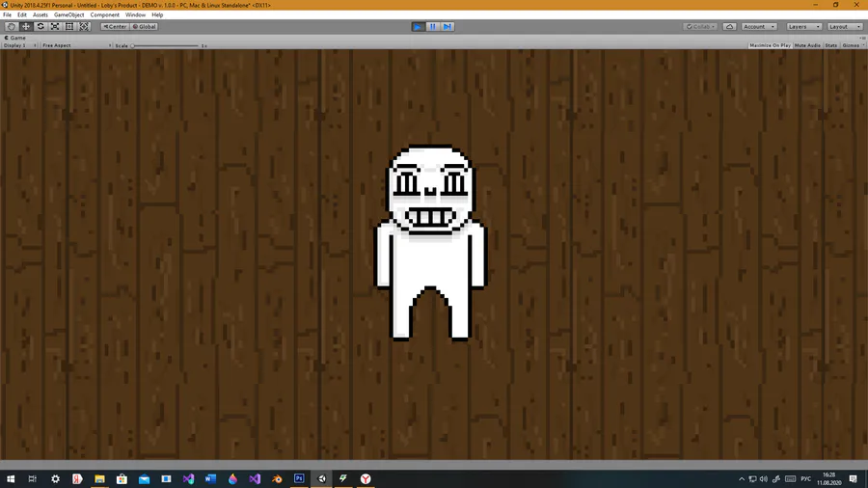Screen dimensions: 868x488
Task: Open the GameObject menu
Action: click(x=69, y=14)
